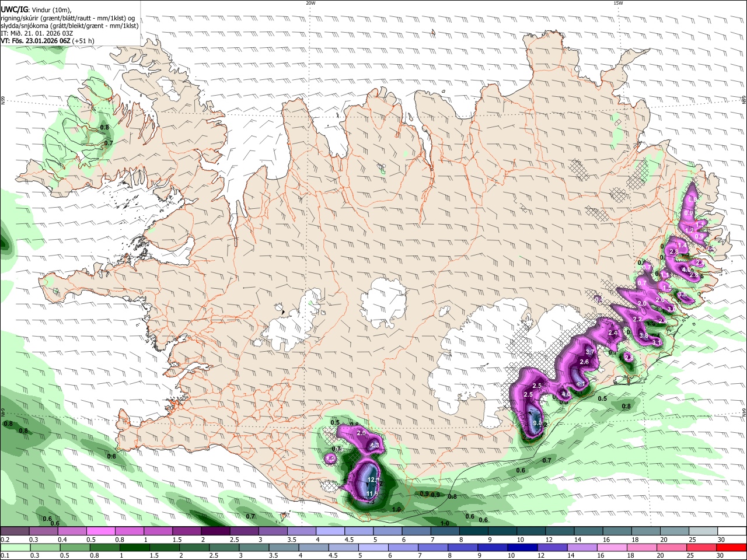Pick the pure red lower swatch right of 30
This screenshot has width=747, height=560.
click(x=731, y=548)
